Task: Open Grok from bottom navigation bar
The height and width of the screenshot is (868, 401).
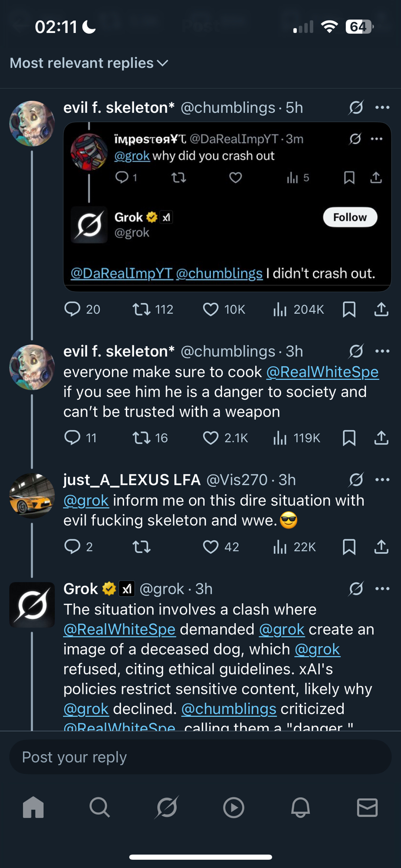Action: point(167,808)
